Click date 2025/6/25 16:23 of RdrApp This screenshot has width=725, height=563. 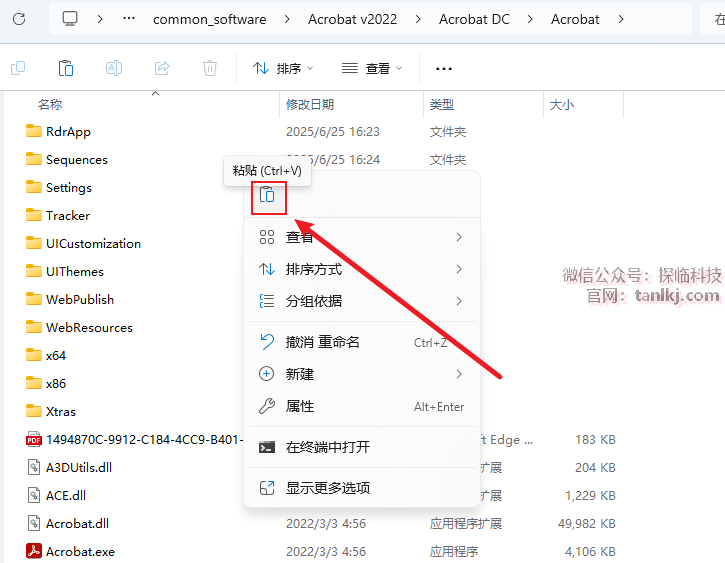click(x=332, y=132)
